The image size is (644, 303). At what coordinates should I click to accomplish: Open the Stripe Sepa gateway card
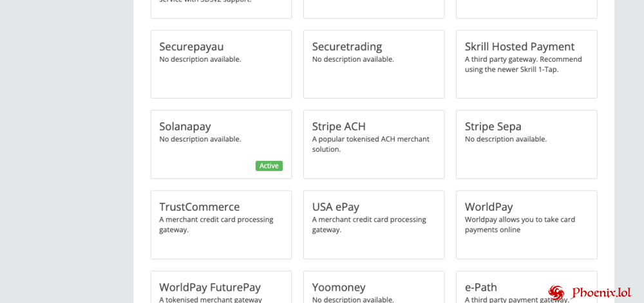coord(526,144)
